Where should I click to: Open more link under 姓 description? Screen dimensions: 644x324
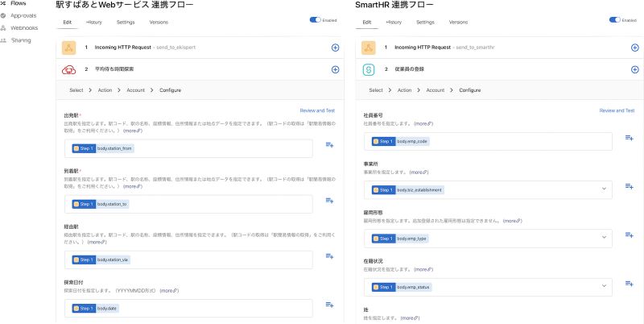click(410, 318)
